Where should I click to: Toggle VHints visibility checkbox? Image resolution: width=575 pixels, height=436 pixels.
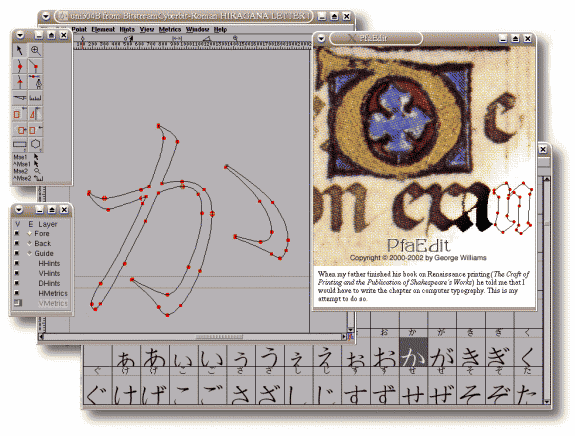(x=17, y=273)
